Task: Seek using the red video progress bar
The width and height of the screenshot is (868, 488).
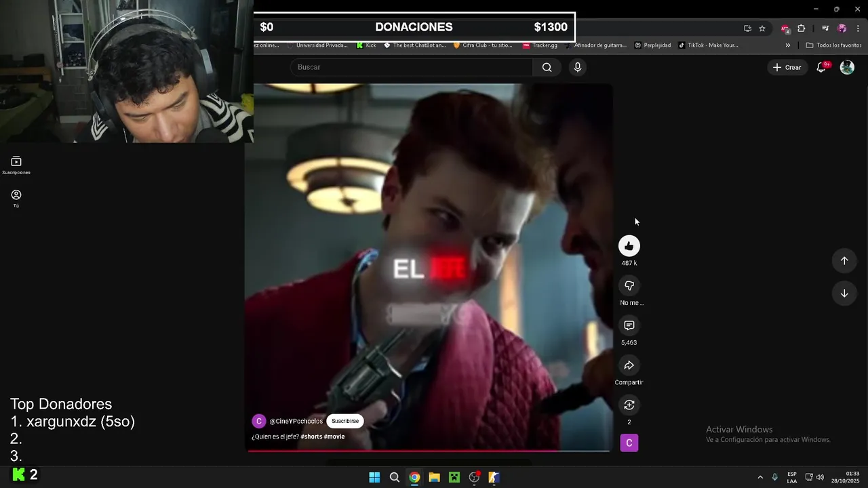Action: coord(429,451)
